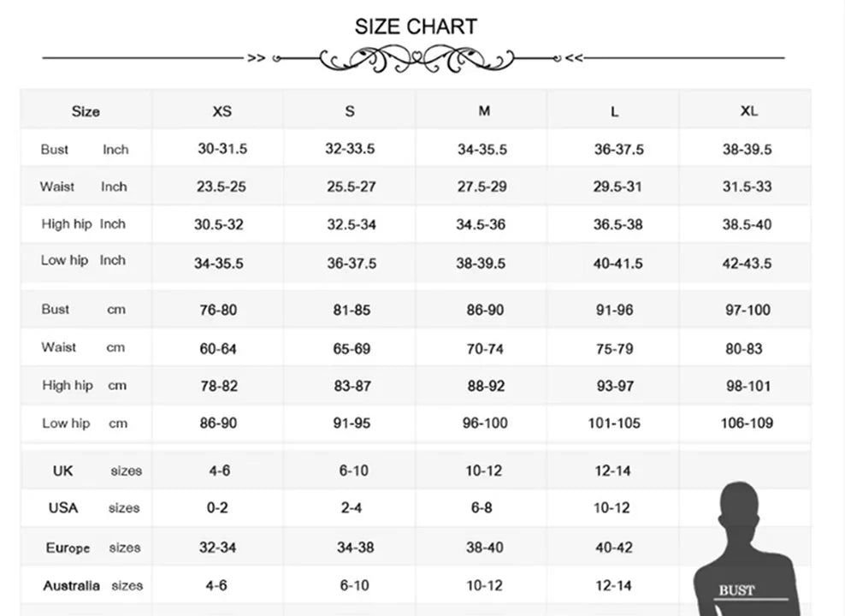Click the right double-arrow divider marker
Screen dimensions: 845x616
pos(573,58)
